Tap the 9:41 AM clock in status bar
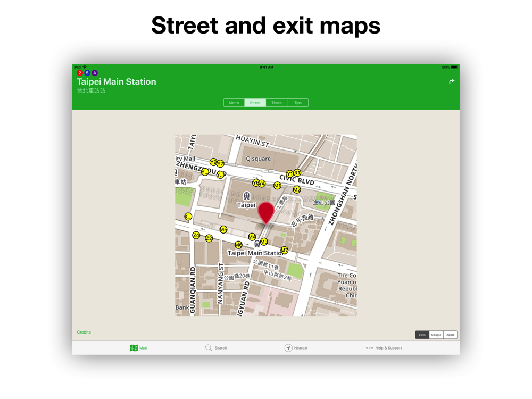The width and height of the screenshot is (532, 399). 267,67
